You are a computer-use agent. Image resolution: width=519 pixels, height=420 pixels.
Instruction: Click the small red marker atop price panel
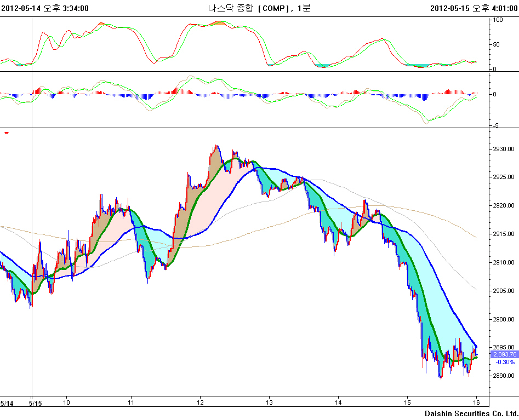pos(7,133)
